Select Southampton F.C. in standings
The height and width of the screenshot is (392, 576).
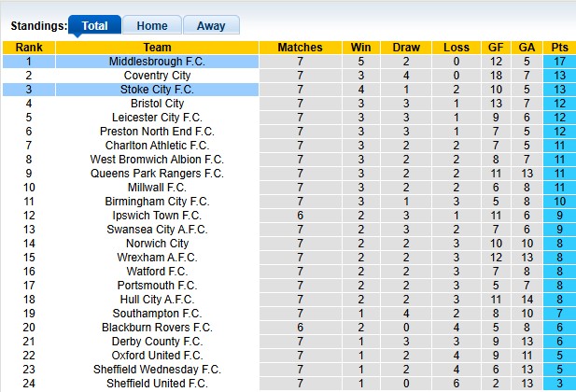coord(157,314)
